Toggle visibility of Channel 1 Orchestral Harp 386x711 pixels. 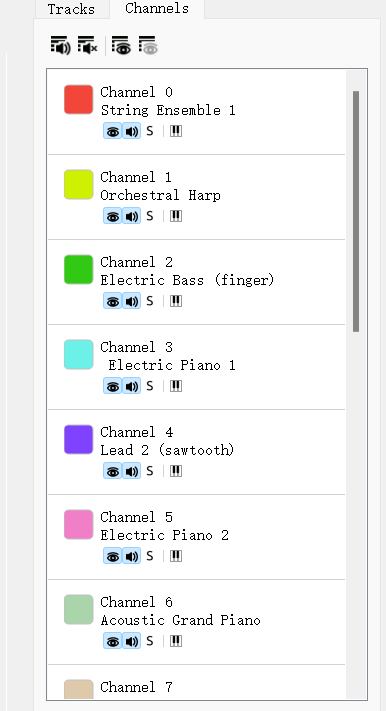point(112,216)
